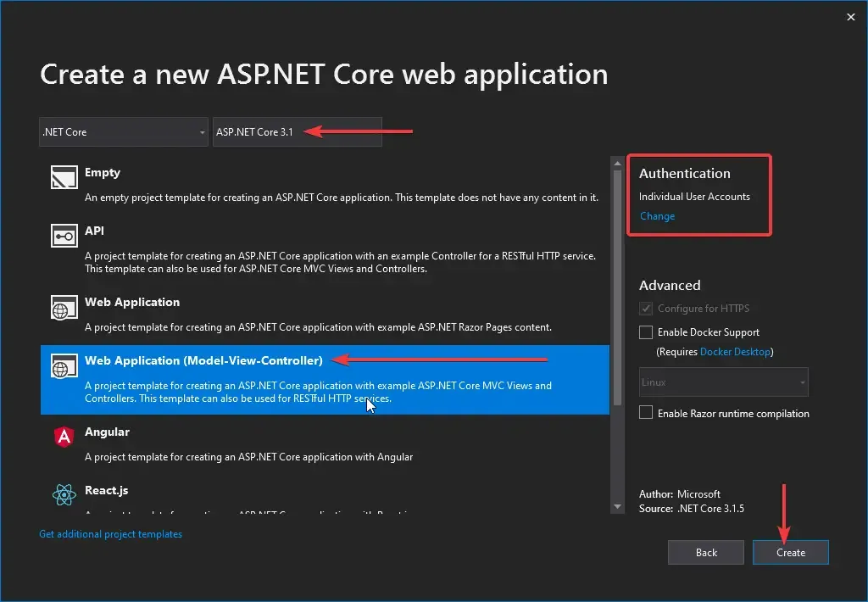Click the Web Application globe icon
This screenshot has height=602, width=868.
coord(63,308)
